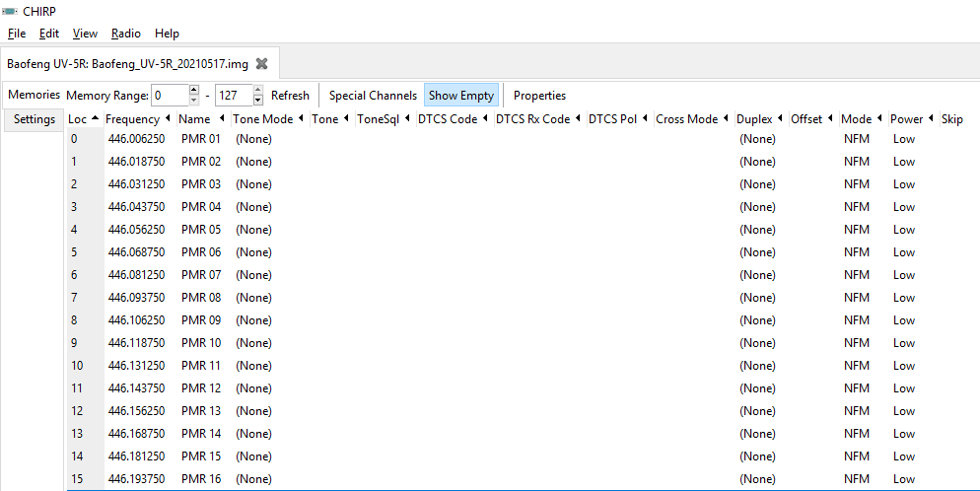Open the Edit menu
This screenshot has height=491, width=980.
tap(49, 34)
